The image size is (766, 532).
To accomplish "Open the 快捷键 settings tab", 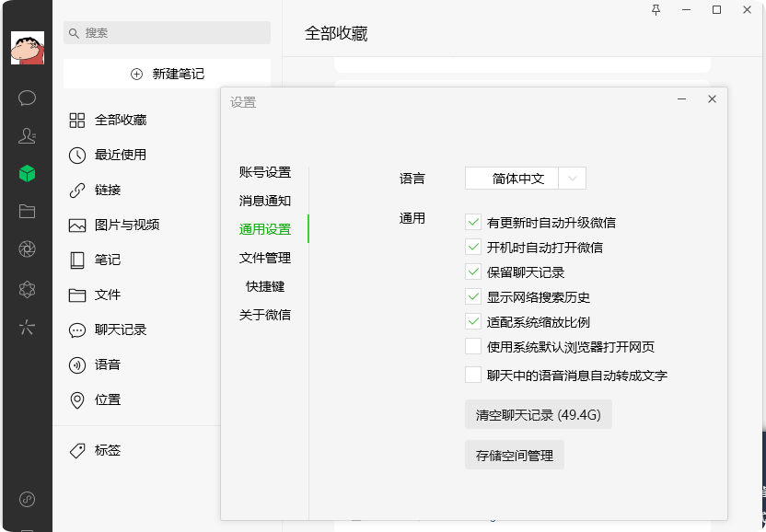I will tap(265, 286).
